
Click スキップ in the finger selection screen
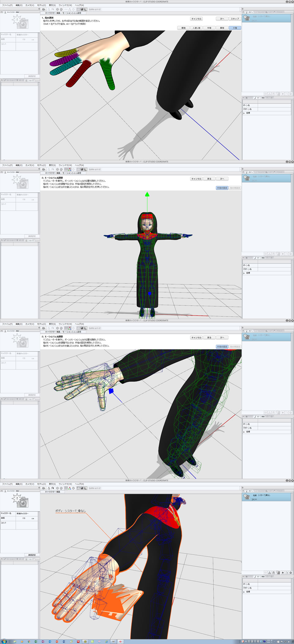click(235, 19)
